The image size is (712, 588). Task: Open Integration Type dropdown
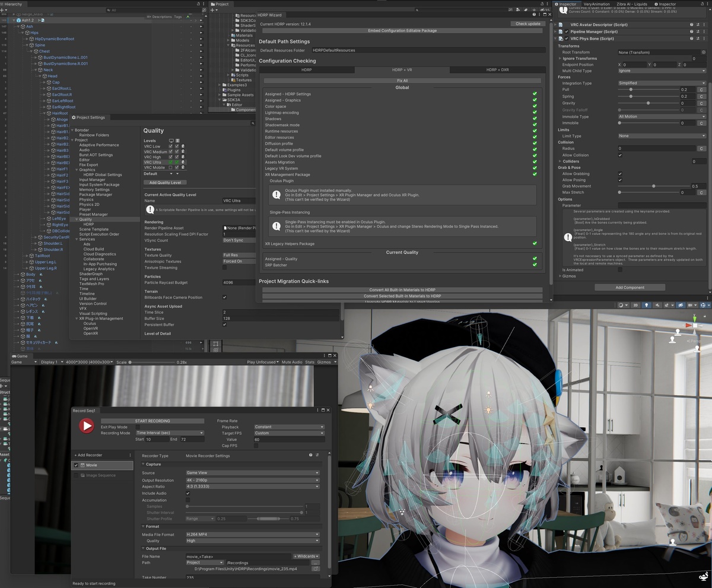pos(662,83)
